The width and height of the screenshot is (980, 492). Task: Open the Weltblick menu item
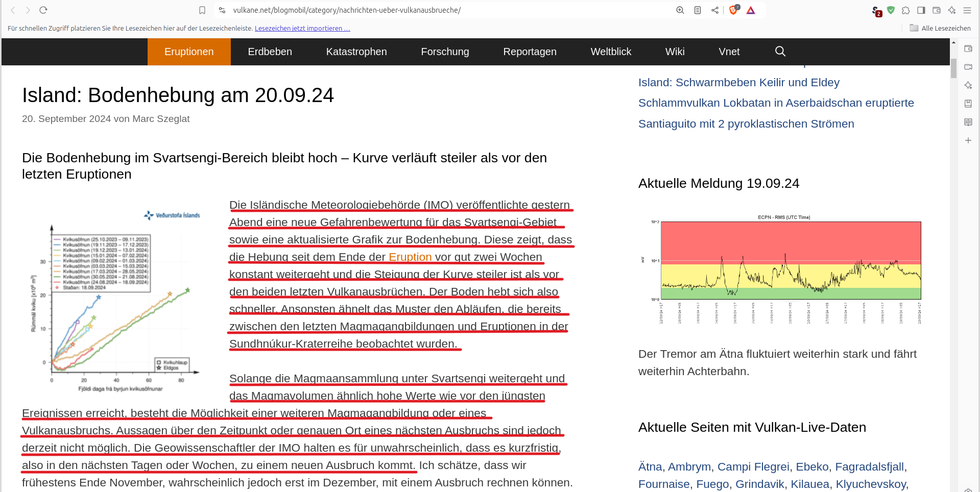click(x=611, y=52)
